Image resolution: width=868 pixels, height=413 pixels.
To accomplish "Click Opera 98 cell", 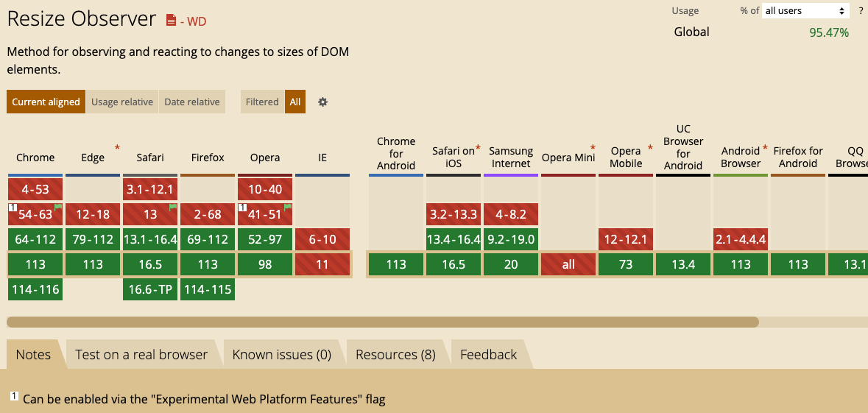I will tap(265, 264).
